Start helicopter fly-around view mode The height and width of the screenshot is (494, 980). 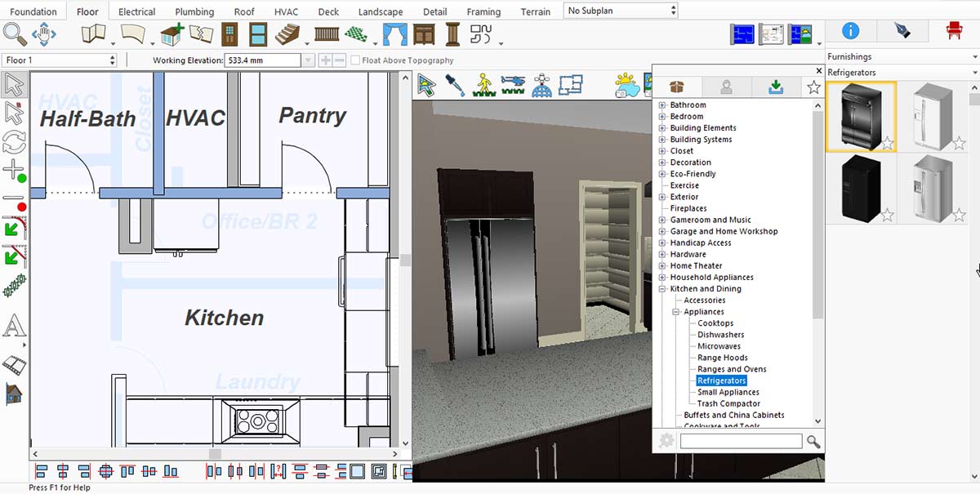512,85
